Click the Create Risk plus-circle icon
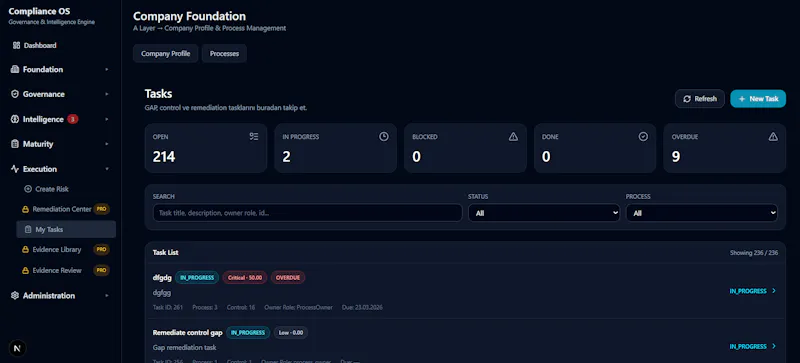The height and width of the screenshot is (363, 800). (28, 189)
